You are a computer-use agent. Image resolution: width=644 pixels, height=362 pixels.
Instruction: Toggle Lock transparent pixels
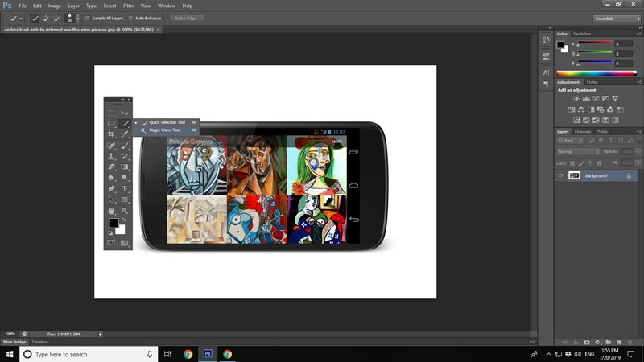pyautogui.click(x=572, y=163)
